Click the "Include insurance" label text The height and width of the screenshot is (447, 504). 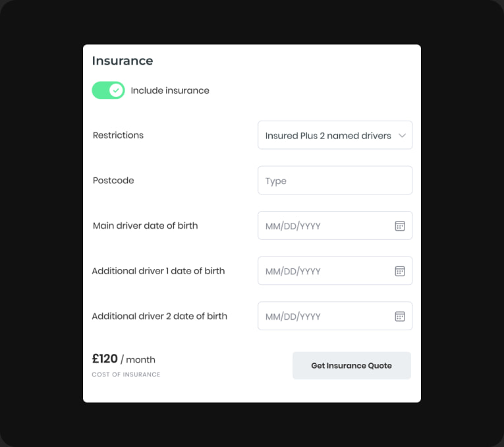pos(170,91)
